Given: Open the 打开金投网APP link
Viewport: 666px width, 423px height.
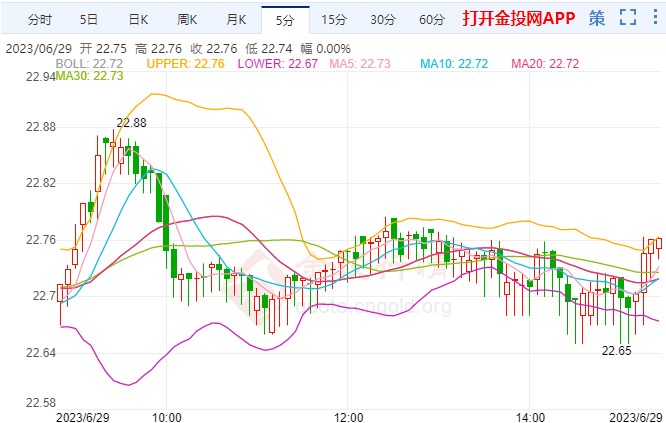Looking at the screenshot, I should pos(519,18).
